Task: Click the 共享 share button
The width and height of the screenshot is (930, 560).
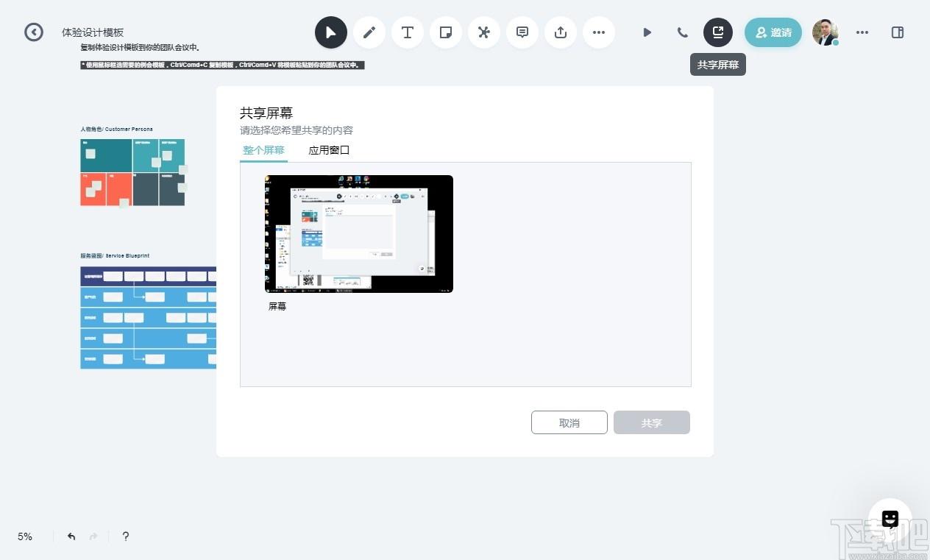Action: coord(652,422)
